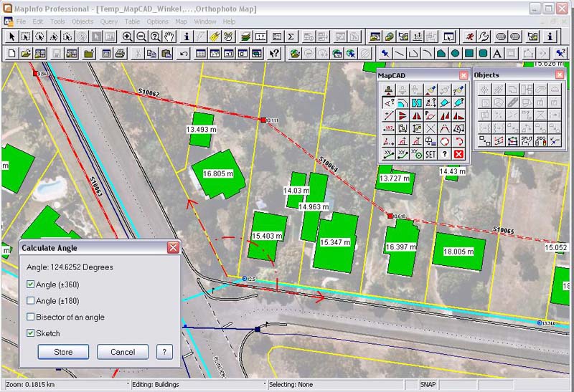Pick the Grabber hand pan tool
Image resolution: width=574 pixels, height=392 pixels.
169,37
